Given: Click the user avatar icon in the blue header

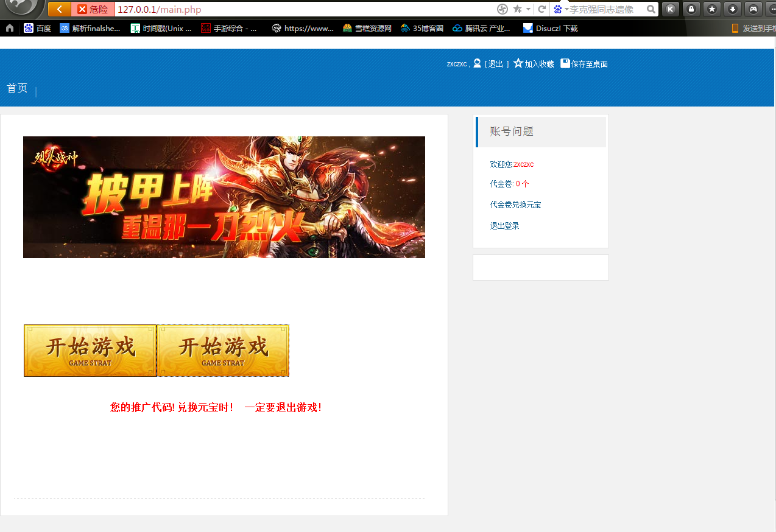Looking at the screenshot, I should pos(477,63).
